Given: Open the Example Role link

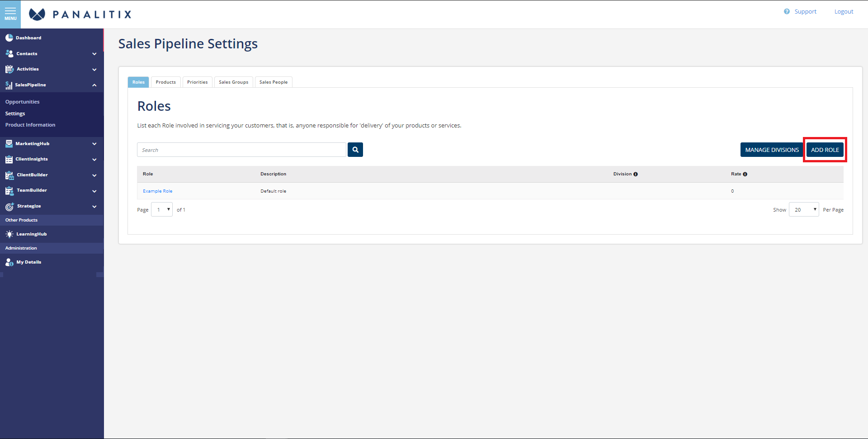Looking at the screenshot, I should tap(158, 191).
